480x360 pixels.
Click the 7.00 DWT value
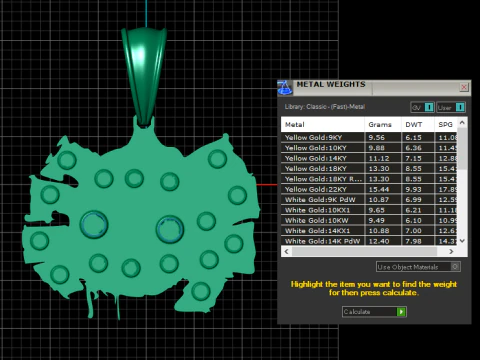point(413,231)
